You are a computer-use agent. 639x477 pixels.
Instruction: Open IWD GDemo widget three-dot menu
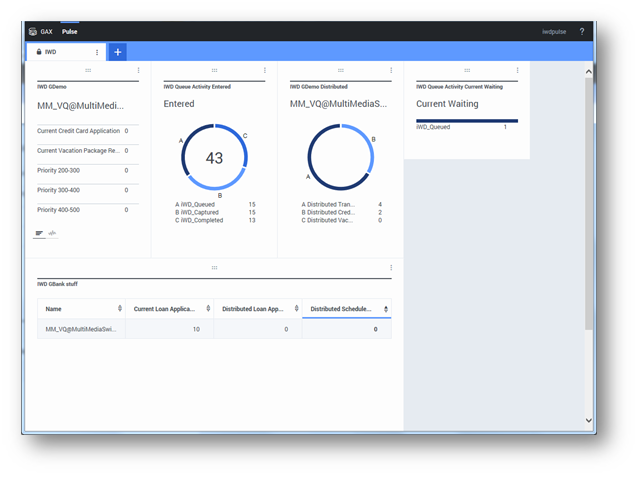pos(138,71)
